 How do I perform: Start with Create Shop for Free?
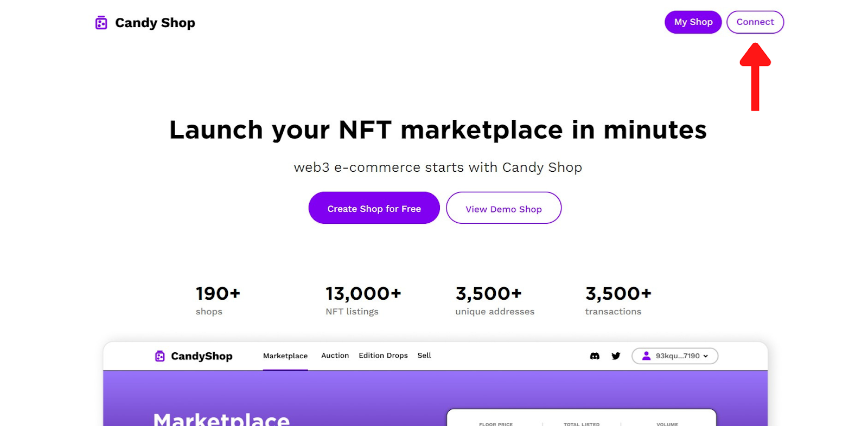[x=374, y=208]
